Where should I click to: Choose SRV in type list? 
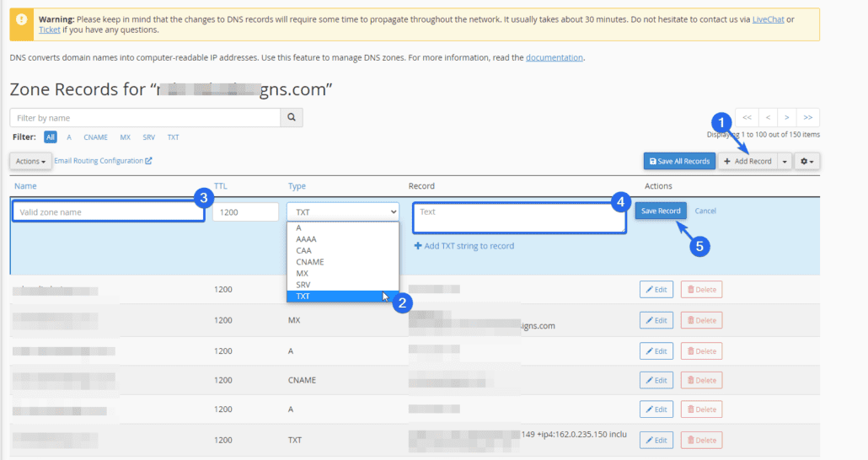pyautogui.click(x=343, y=285)
